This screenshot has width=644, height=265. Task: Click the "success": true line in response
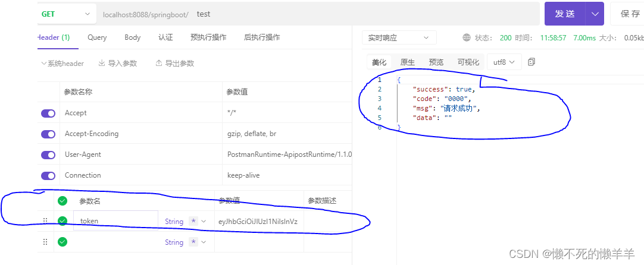pyautogui.click(x=444, y=89)
